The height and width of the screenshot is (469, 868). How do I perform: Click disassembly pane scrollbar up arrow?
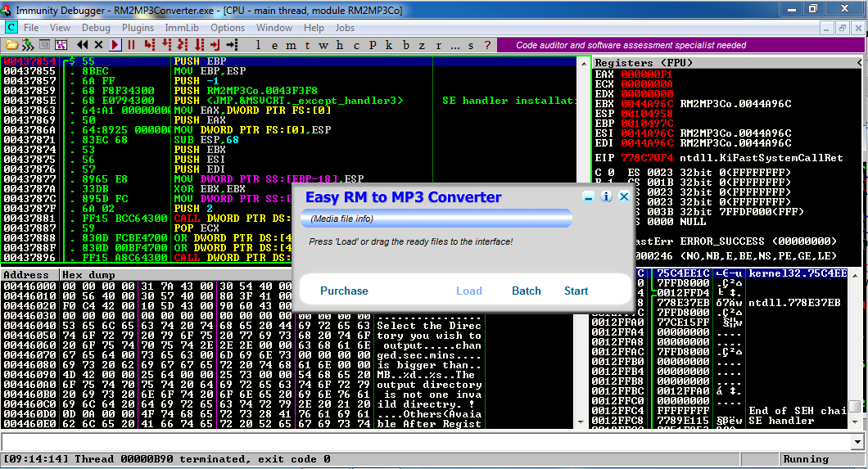click(584, 63)
